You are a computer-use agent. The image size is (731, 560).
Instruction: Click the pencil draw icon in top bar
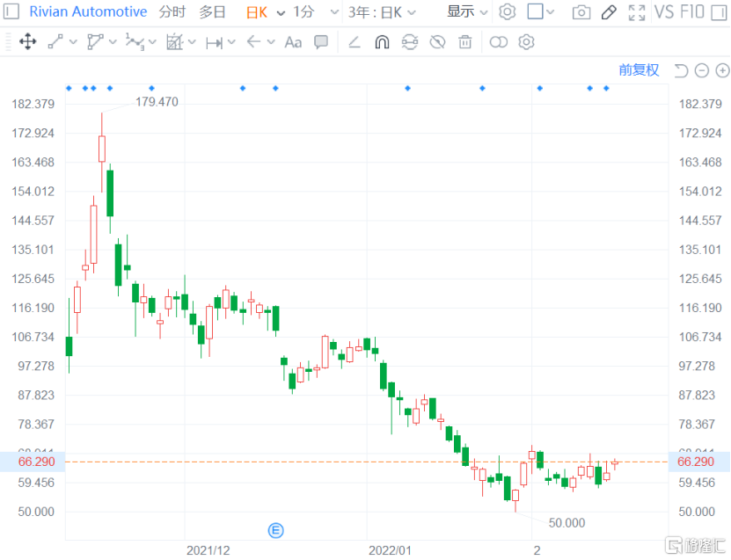point(609,12)
